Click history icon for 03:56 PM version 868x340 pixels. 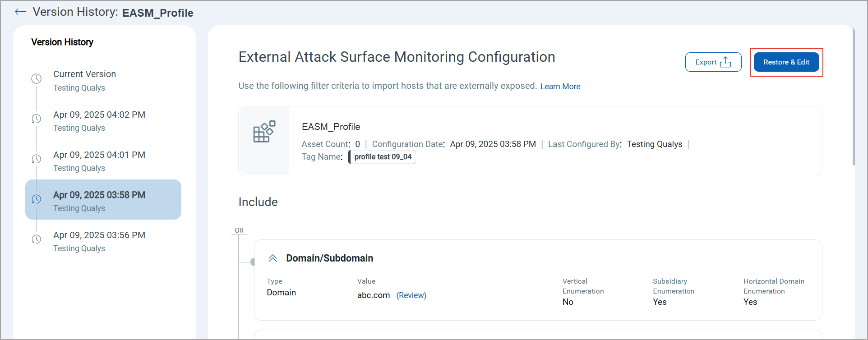pos(37,239)
